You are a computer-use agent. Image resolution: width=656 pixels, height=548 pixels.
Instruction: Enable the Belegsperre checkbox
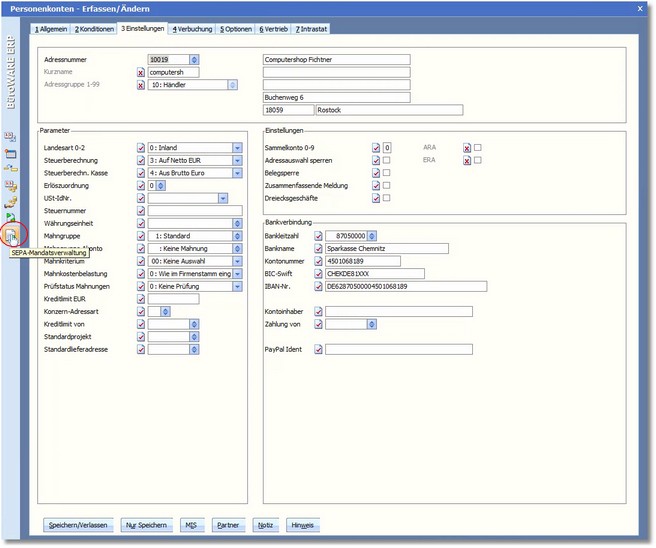tap(387, 172)
